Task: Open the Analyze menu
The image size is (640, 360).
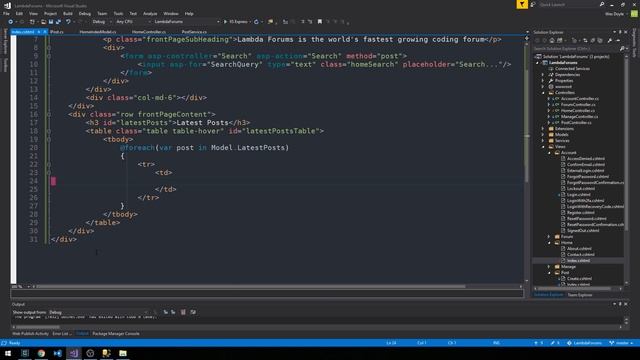Action: pyautogui.click(x=150, y=13)
